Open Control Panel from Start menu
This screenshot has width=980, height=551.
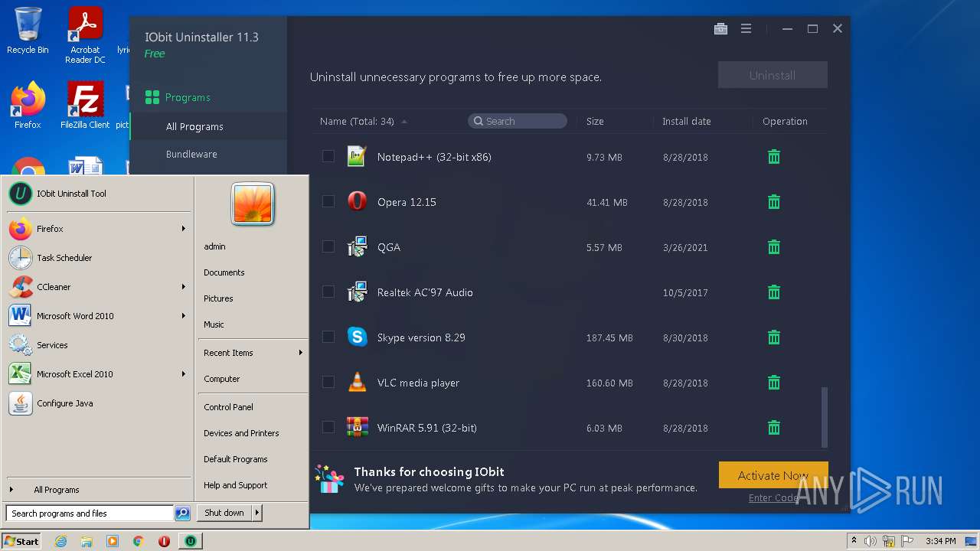point(228,407)
